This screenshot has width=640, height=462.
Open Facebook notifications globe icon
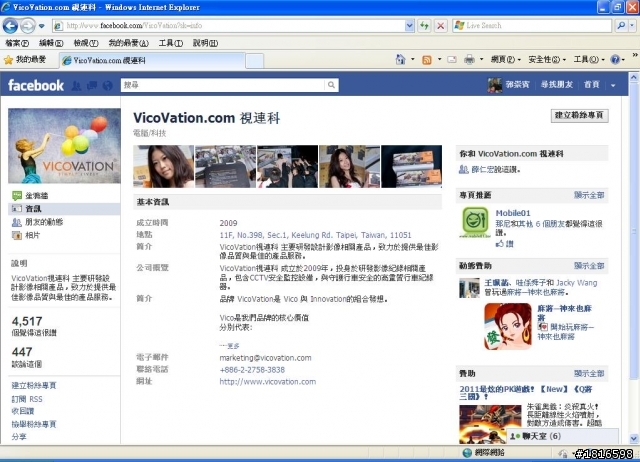(x=107, y=85)
